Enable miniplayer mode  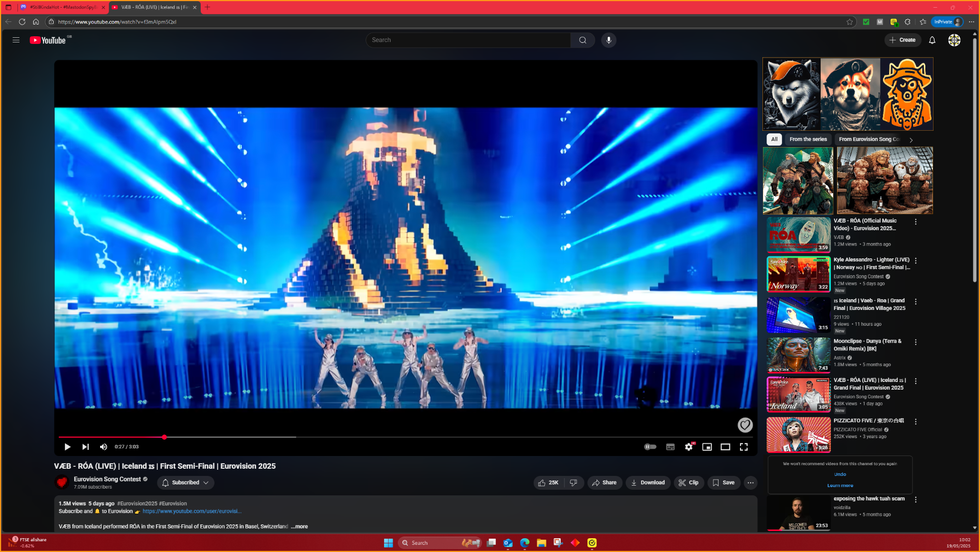pyautogui.click(x=707, y=447)
